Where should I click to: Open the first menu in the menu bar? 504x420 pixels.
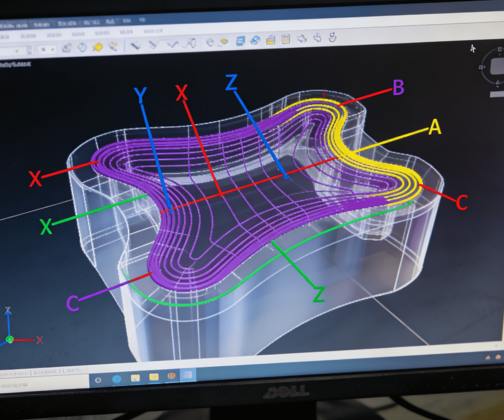tap(5, 37)
